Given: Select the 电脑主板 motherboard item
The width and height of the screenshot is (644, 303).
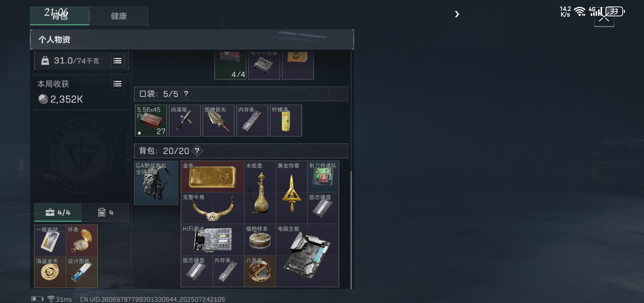Looking at the screenshot, I should (x=308, y=255).
